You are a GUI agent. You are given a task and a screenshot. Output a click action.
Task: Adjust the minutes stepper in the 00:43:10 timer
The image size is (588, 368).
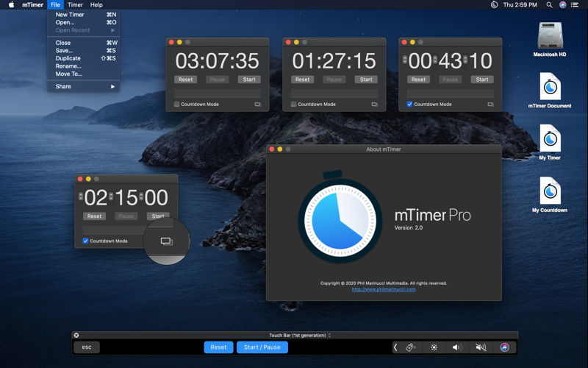click(435, 60)
